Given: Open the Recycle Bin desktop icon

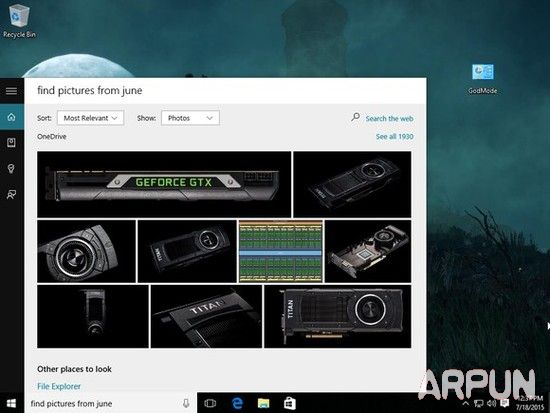Looking at the screenshot, I should 19,19.
